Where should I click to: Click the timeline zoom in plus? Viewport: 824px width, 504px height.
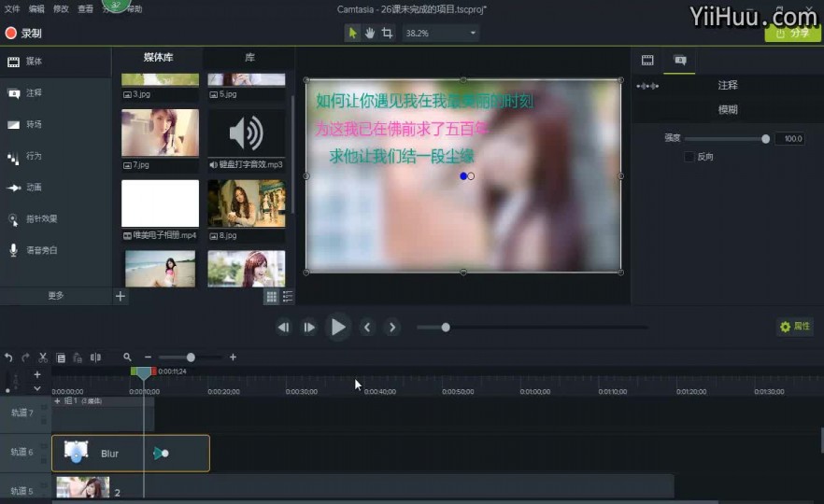(x=233, y=357)
